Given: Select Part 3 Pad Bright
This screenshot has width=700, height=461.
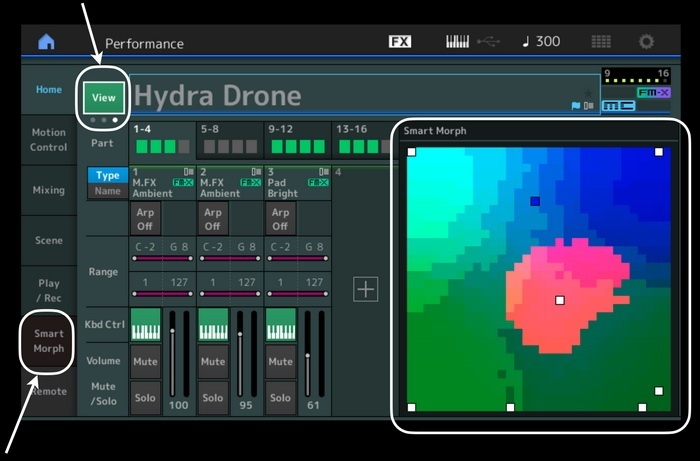Looking at the screenshot, I should point(297,183).
